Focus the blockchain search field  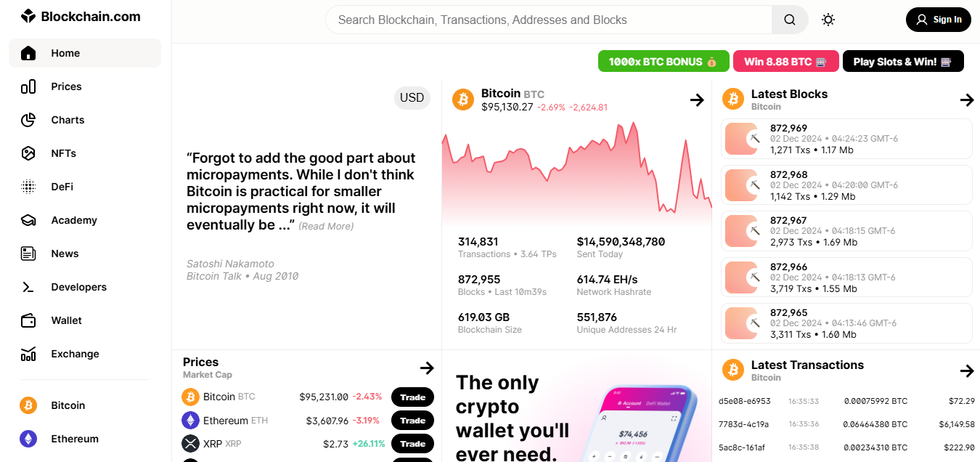pos(549,20)
